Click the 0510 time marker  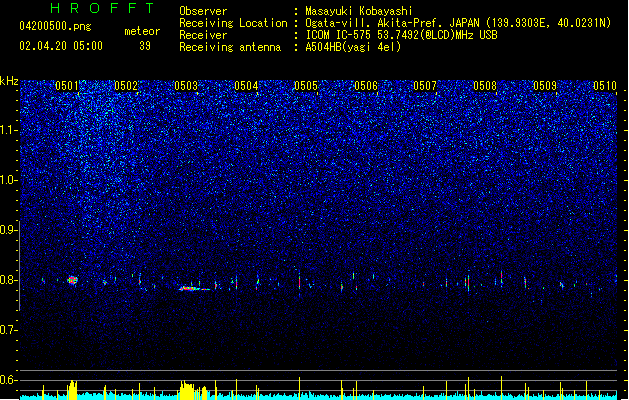(605, 86)
